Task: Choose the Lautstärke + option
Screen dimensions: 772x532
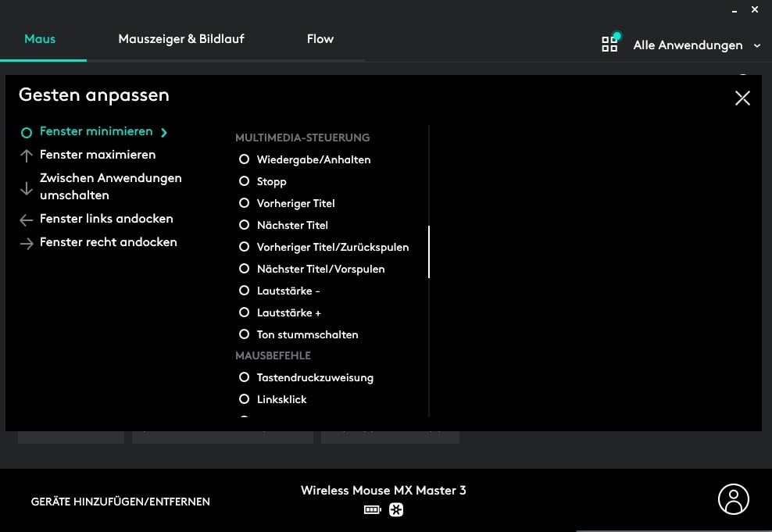Action: point(280,312)
